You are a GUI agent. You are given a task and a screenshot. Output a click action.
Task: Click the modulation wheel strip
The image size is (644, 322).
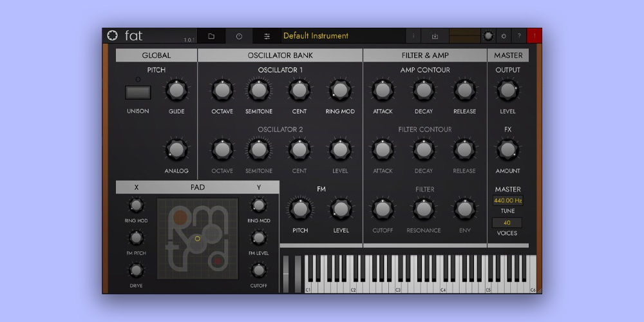point(298,274)
